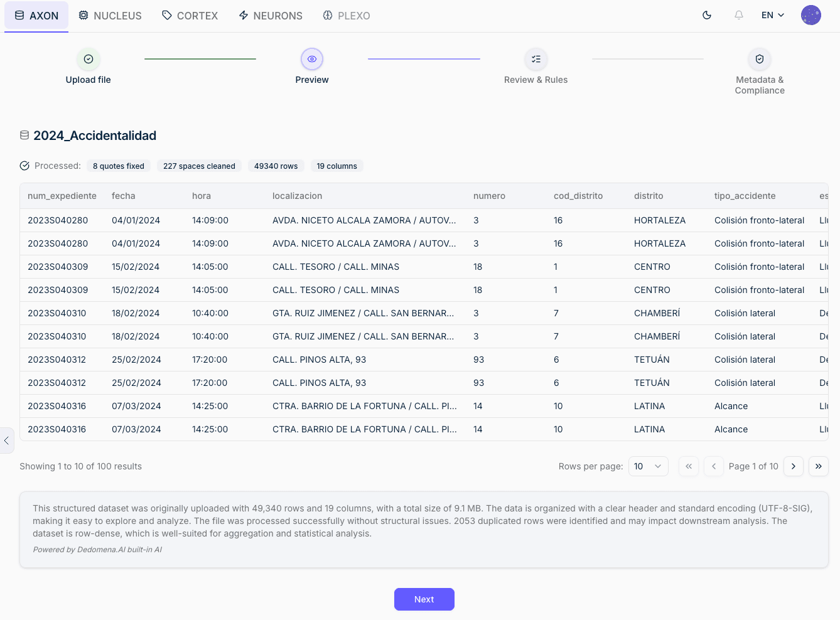Click 'Powered by Dedomena.AI built-in AI' text

[97, 550]
